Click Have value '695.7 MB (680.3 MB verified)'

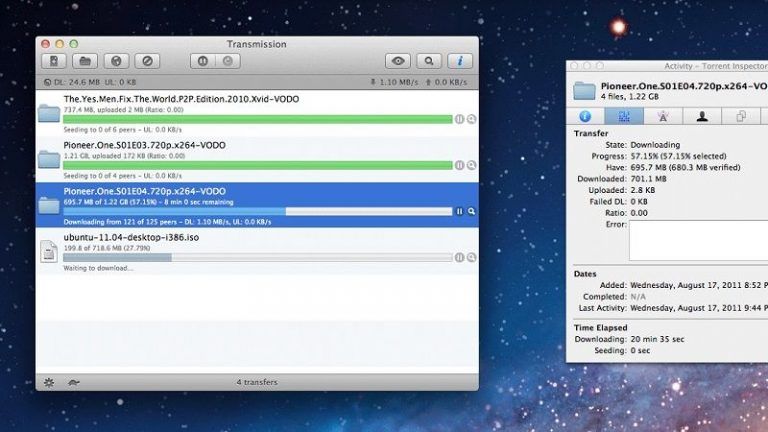pos(685,168)
